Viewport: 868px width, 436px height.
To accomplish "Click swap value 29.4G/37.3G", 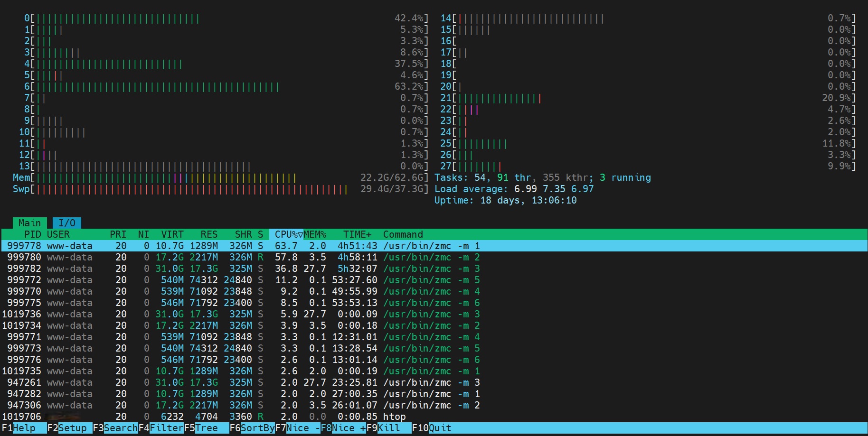I will (x=391, y=189).
